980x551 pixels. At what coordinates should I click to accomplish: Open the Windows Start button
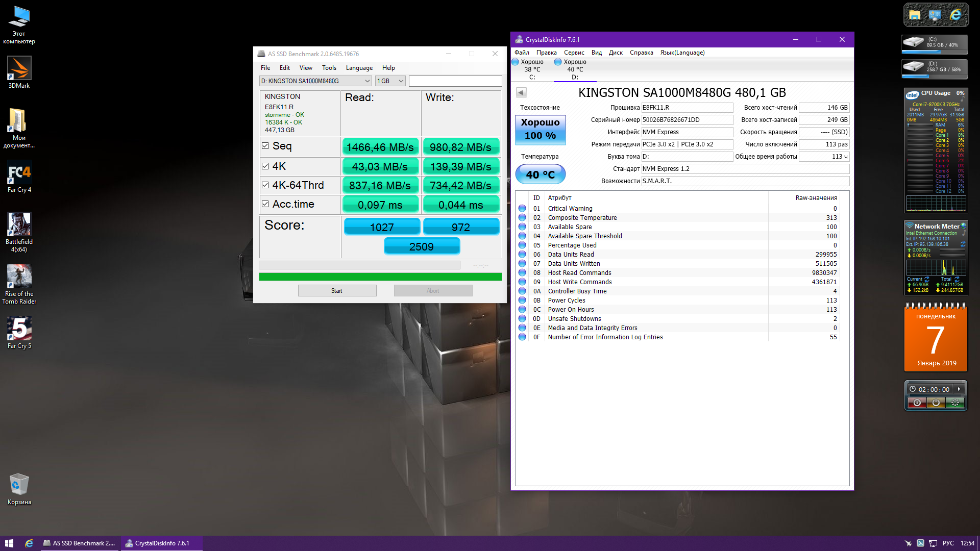pos(9,543)
